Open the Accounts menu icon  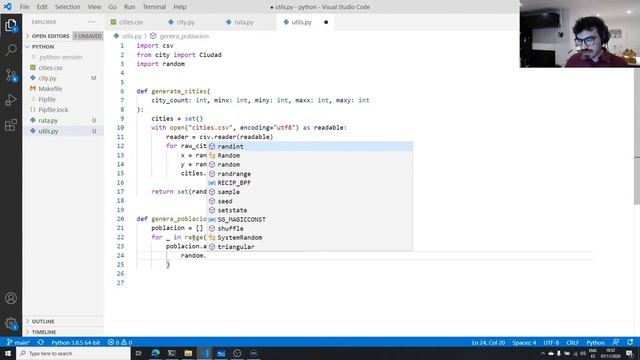tap(11, 298)
